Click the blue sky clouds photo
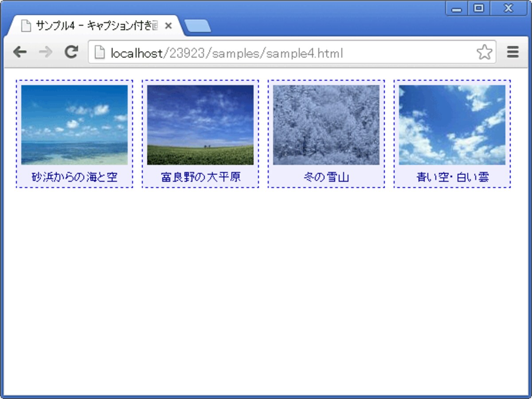The height and width of the screenshot is (399, 532). [452, 125]
